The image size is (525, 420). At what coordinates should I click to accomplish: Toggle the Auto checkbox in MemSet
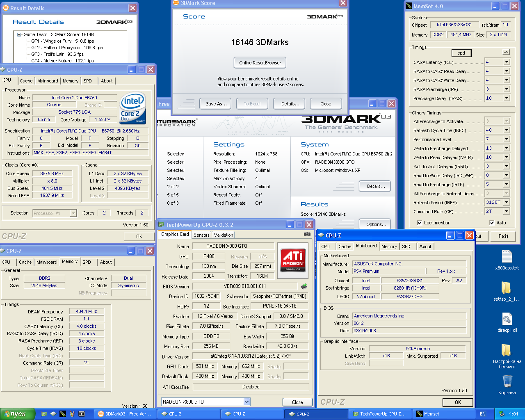tap(492, 223)
